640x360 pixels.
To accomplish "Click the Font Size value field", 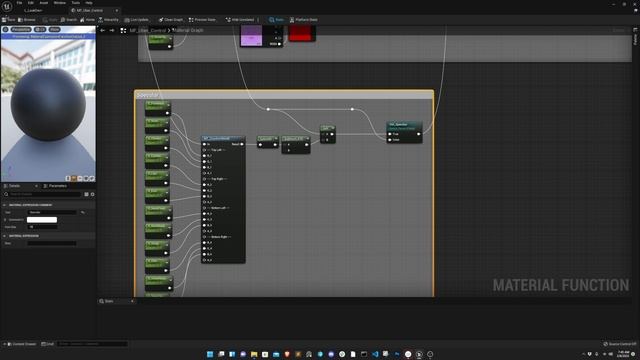I will [x=42, y=227].
